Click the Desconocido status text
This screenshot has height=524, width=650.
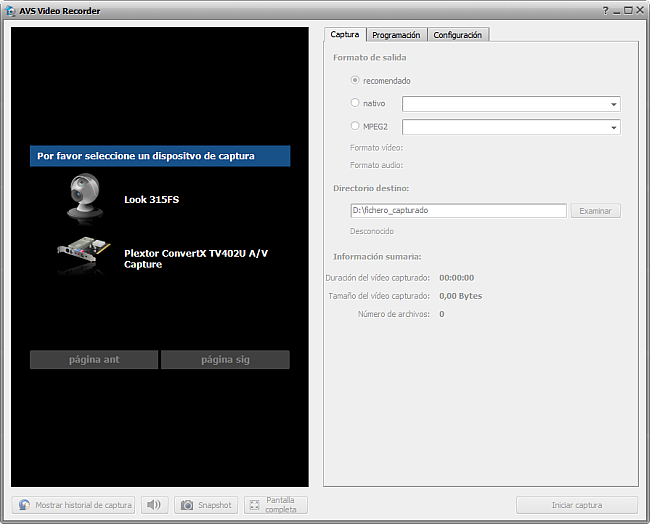pos(372,231)
